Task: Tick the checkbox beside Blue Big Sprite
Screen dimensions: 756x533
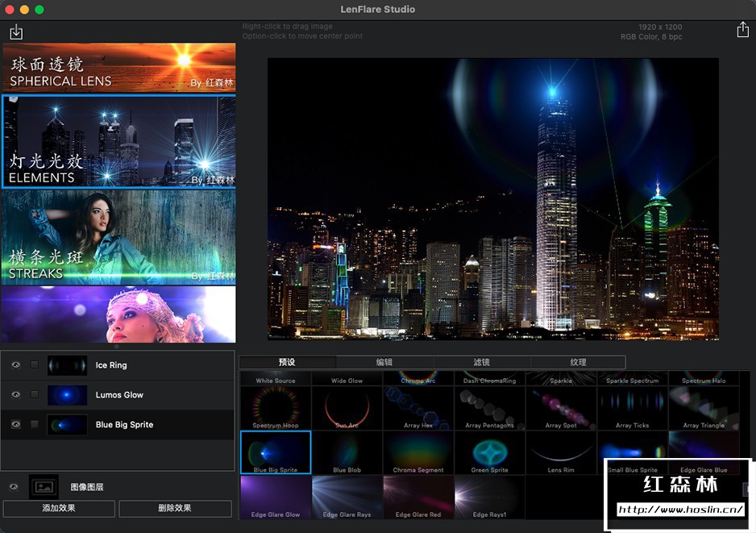Action: pyautogui.click(x=34, y=424)
